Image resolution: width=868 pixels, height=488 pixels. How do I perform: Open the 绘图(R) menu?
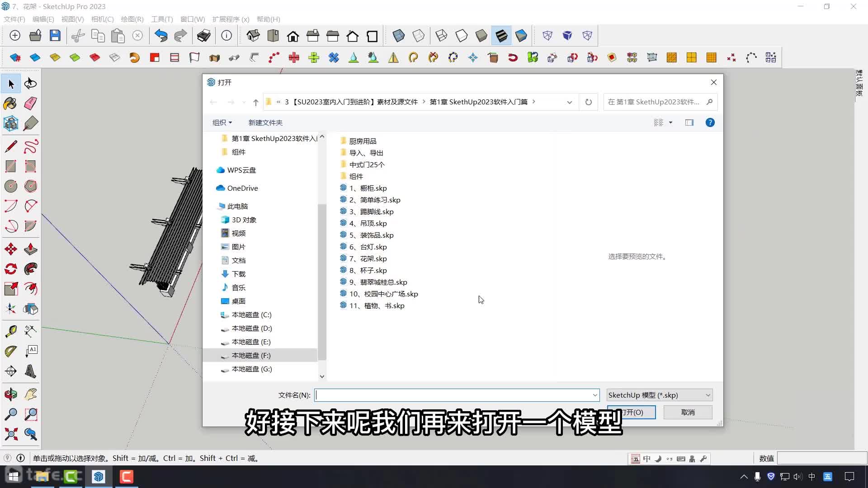point(132,19)
